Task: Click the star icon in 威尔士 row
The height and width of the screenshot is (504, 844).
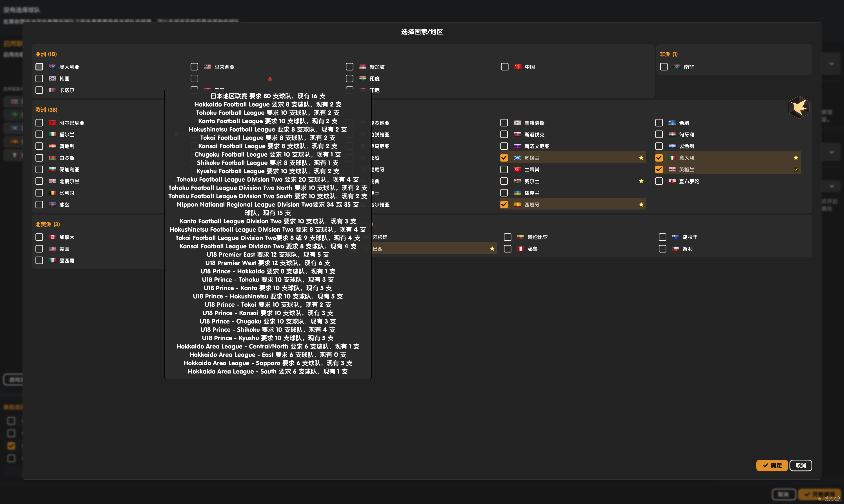Action: [641, 181]
